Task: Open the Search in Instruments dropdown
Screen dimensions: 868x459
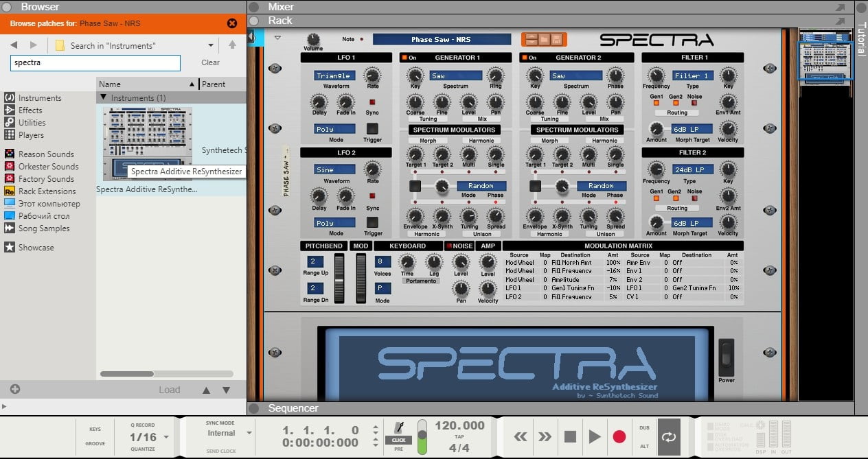Action: tap(211, 45)
